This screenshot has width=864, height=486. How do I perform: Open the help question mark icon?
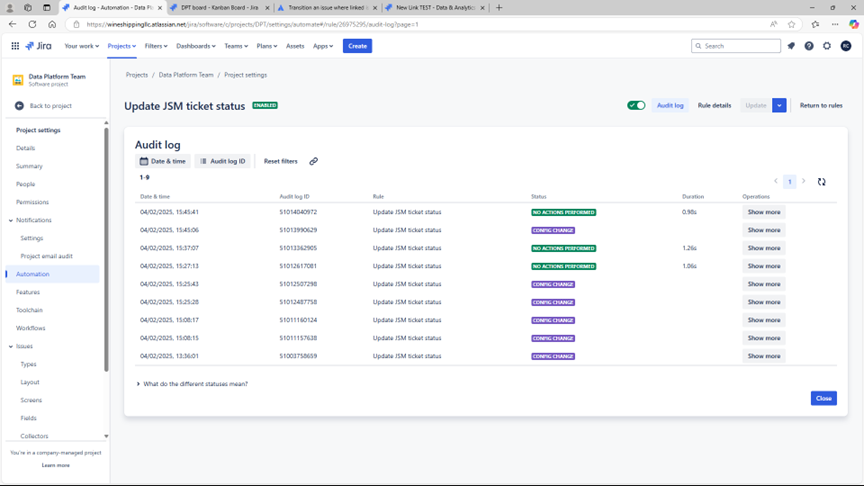[x=809, y=46]
